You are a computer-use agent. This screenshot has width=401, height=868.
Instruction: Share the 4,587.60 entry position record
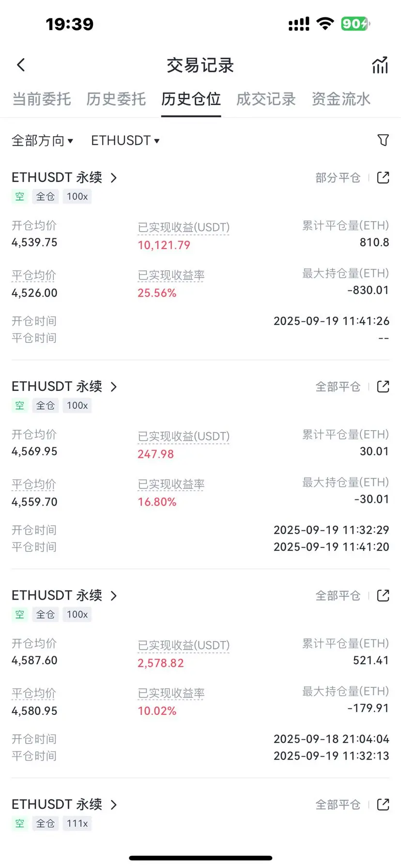tap(383, 595)
